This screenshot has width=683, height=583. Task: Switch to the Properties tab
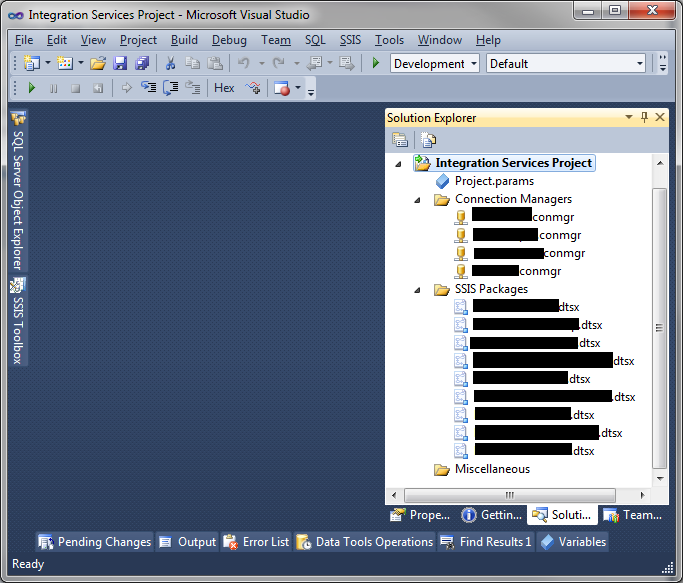pos(421,515)
